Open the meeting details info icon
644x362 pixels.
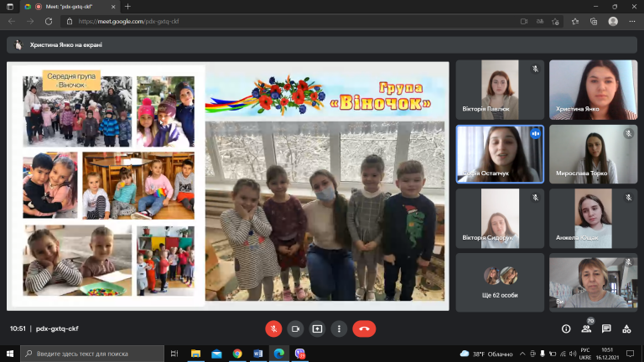tap(566, 328)
